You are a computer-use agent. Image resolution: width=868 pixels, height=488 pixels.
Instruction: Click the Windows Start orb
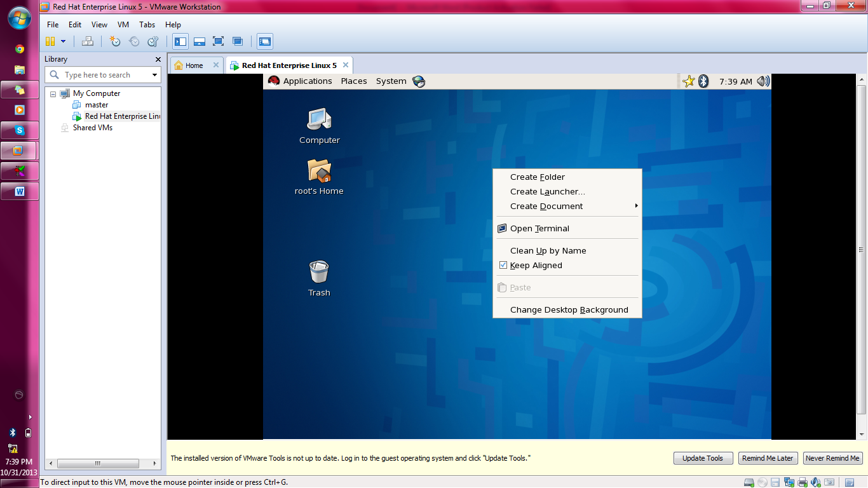click(20, 17)
